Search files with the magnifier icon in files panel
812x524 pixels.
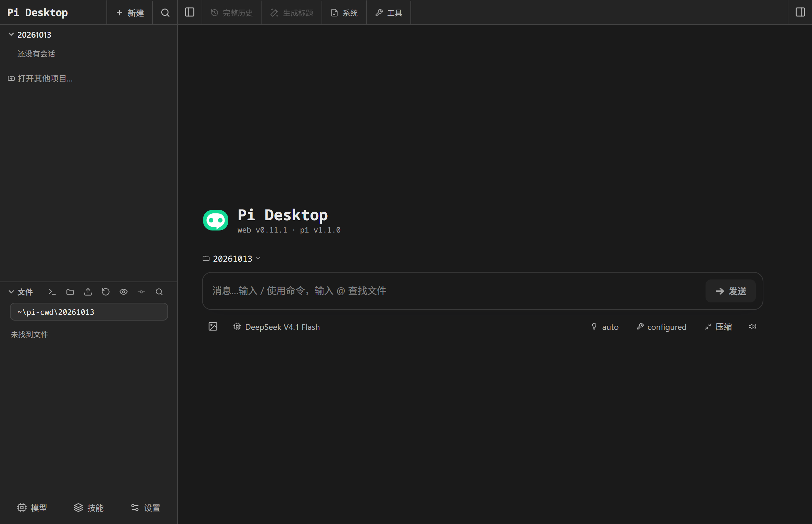(159, 292)
